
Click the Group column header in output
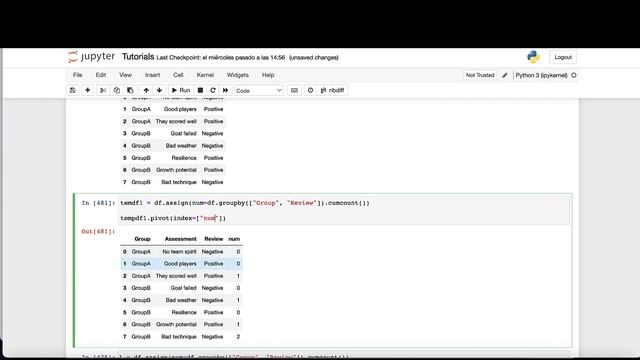[x=142, y=239]
